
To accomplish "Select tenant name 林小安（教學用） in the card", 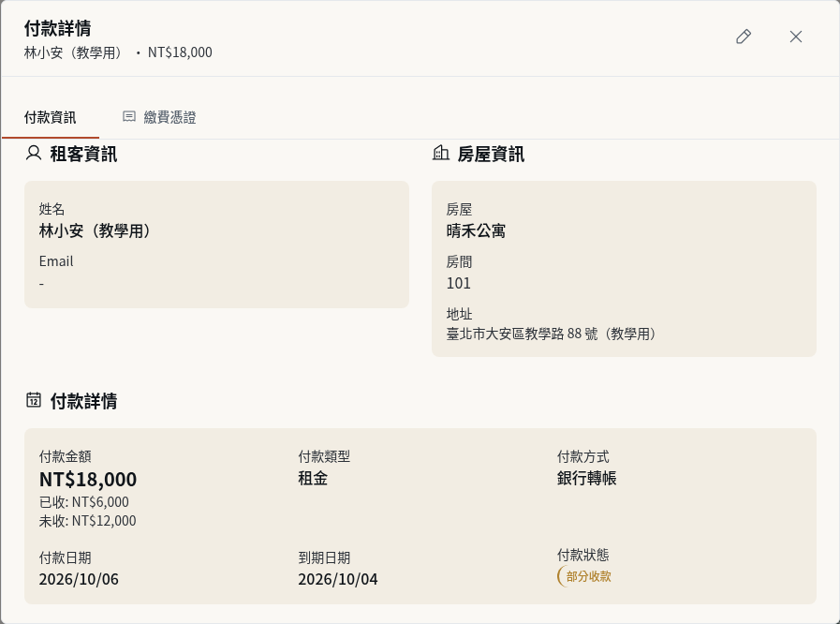I will tap(96, 231).
